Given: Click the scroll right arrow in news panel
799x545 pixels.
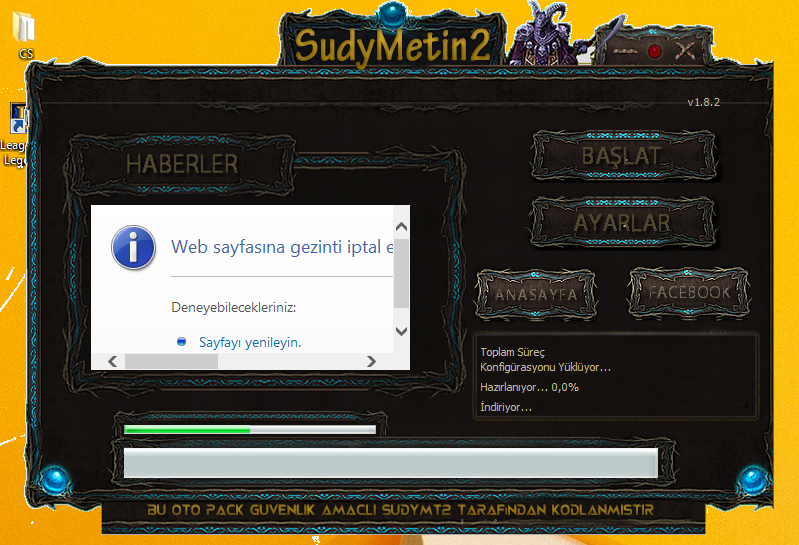Looking at the screenshot, I should 371,361.
